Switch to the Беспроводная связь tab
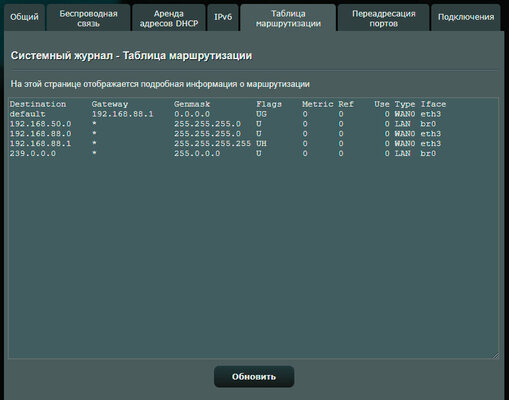The image size is (509, 400). [x=88, y=18]
